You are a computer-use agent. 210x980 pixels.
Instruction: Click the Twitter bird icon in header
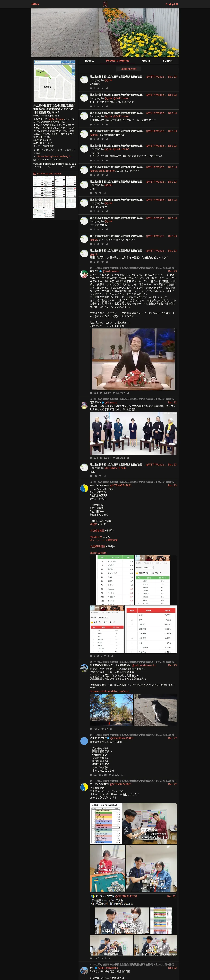[170, 4]
